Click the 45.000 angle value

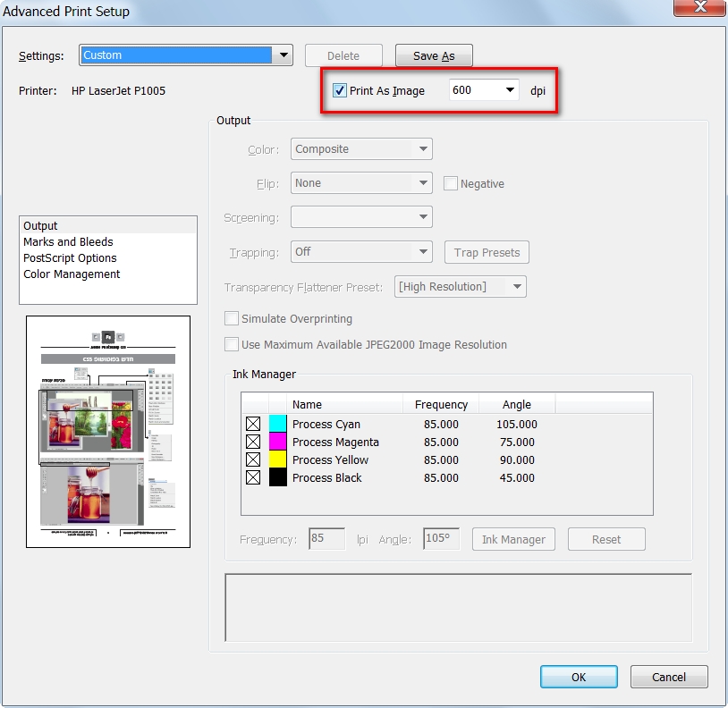tap(517, 478)
